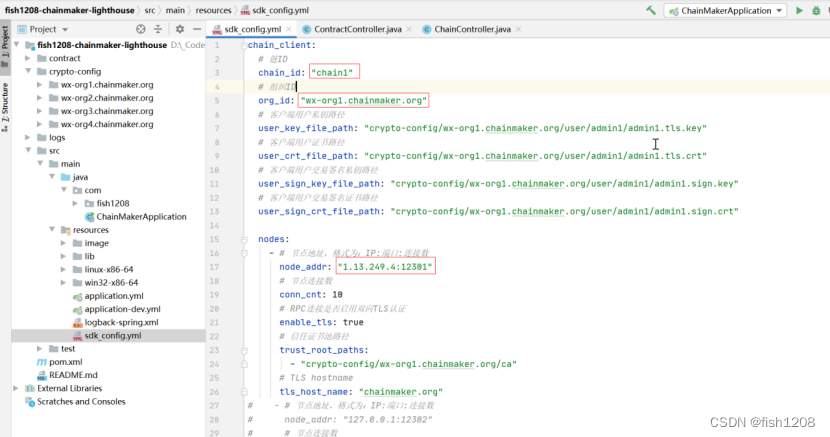This screenshot has height=437, width=830.
Task: Open ChainMakerApplication class in tree
Action: coord(141,216)
